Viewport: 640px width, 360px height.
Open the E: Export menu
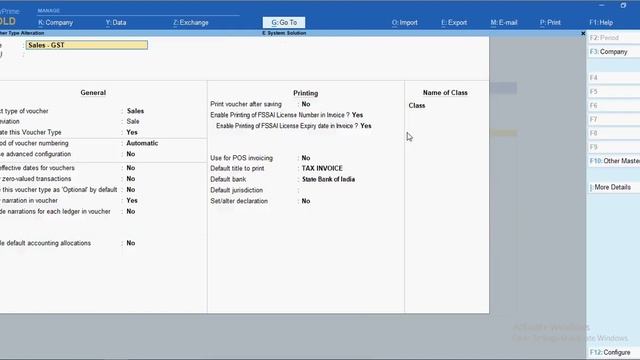pos(454,22)
